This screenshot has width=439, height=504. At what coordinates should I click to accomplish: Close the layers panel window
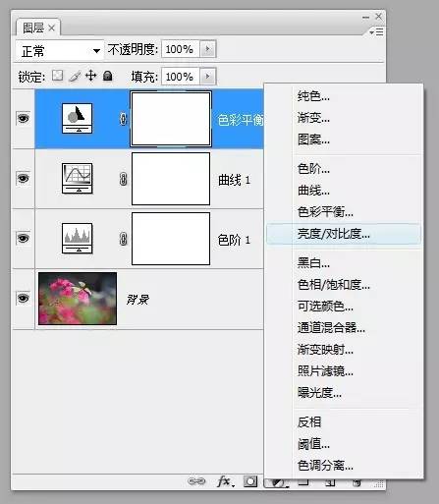378,16
